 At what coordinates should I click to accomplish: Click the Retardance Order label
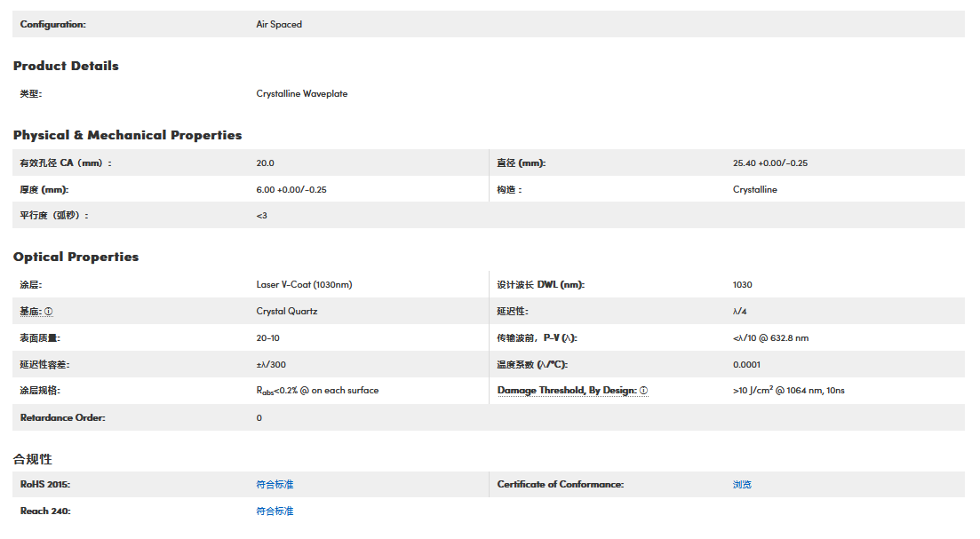pos(62,418)
